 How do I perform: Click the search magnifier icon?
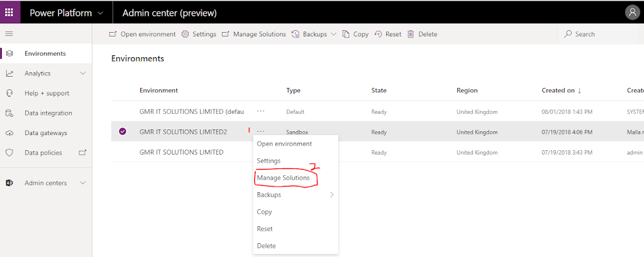click(568, 34)
